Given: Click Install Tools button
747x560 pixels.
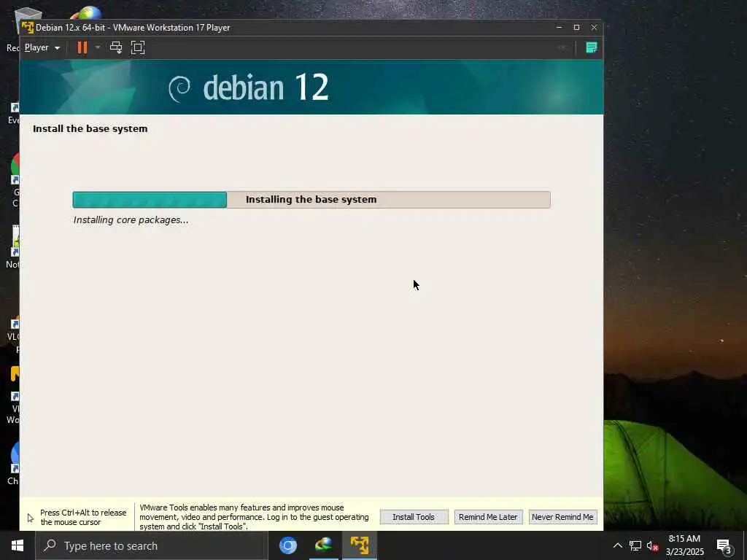Looking at the screenshot, I should (414, 517).
